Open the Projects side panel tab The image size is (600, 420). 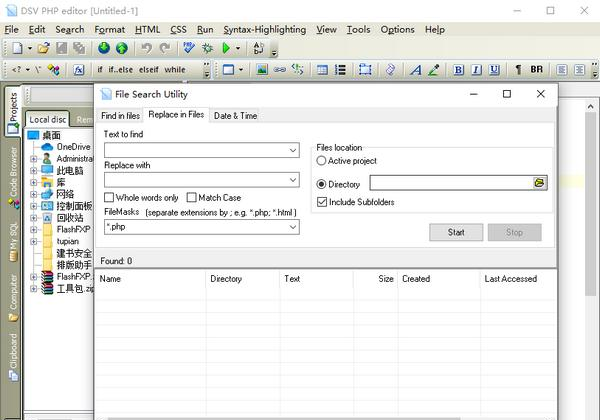(x=13, y=111)
